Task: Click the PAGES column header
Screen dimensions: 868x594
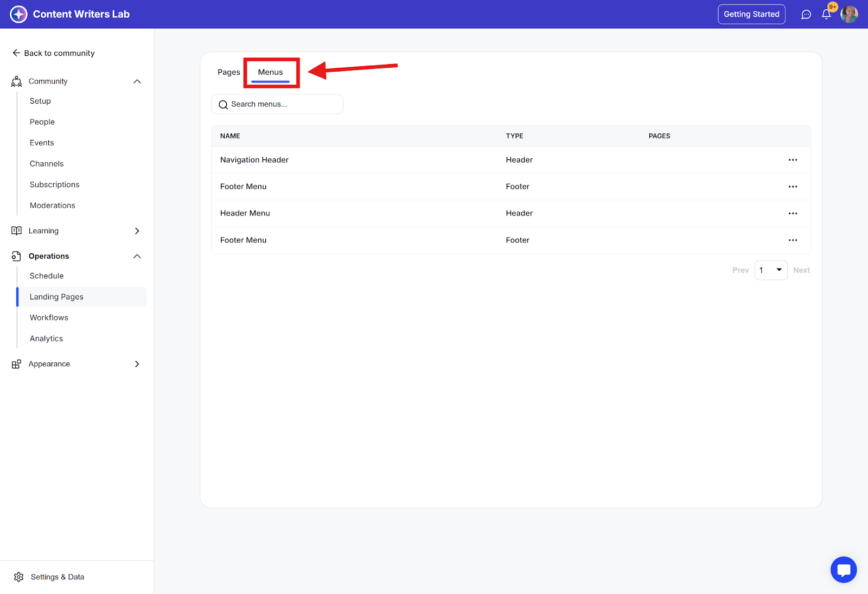Action: click(660, 136)
